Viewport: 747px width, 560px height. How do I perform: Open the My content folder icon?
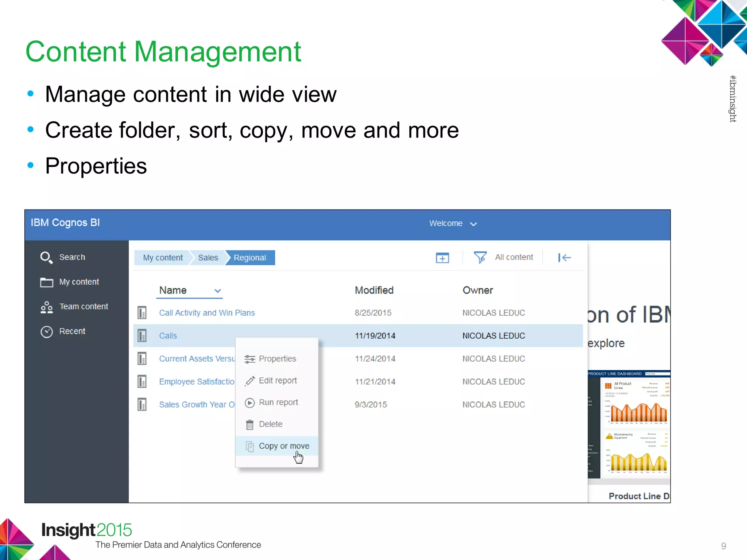[x=47, y=282]
